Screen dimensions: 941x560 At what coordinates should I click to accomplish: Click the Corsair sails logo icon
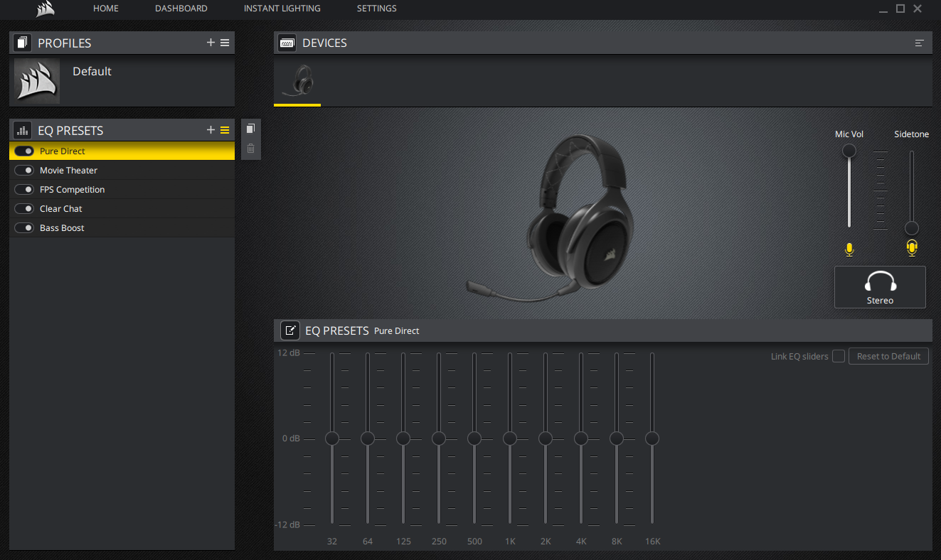46,9
